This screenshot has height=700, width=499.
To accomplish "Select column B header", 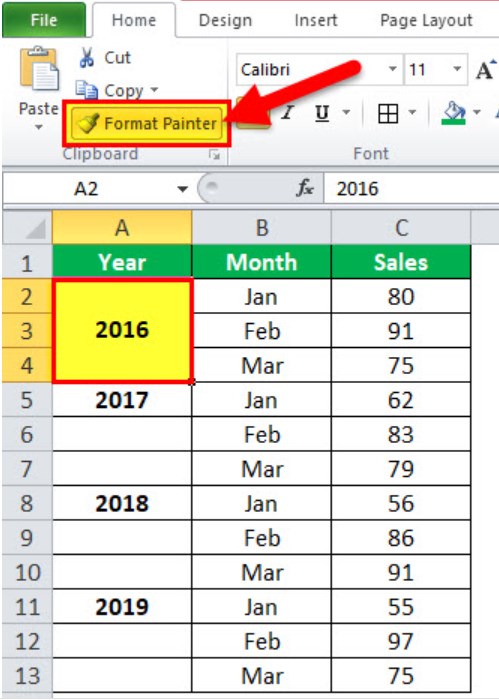I will click(262, 228).
